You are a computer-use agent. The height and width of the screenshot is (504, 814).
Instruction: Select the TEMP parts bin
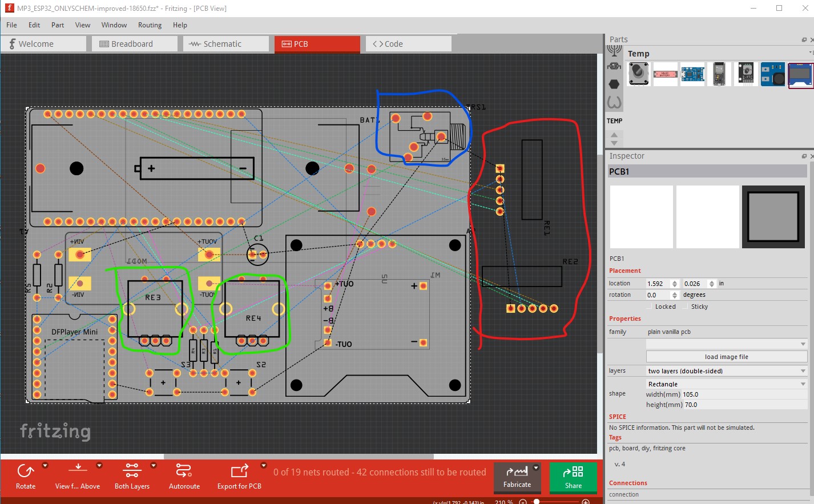[x=615, y=121]
